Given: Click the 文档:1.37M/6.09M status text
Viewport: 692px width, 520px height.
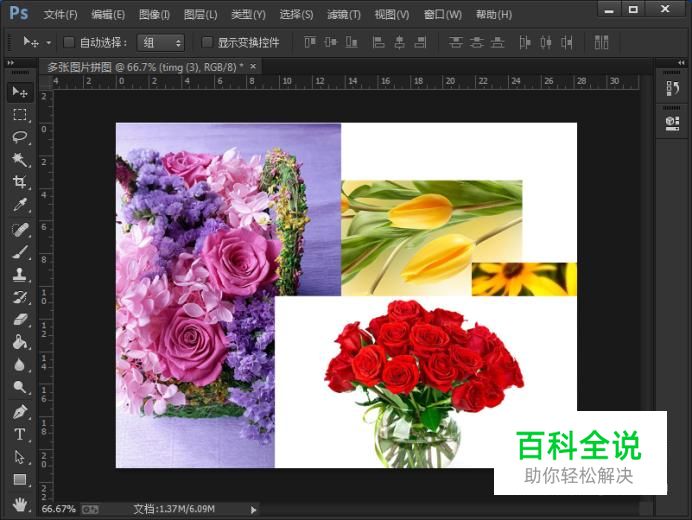Looking at the screenshot, I should [174, 509].
